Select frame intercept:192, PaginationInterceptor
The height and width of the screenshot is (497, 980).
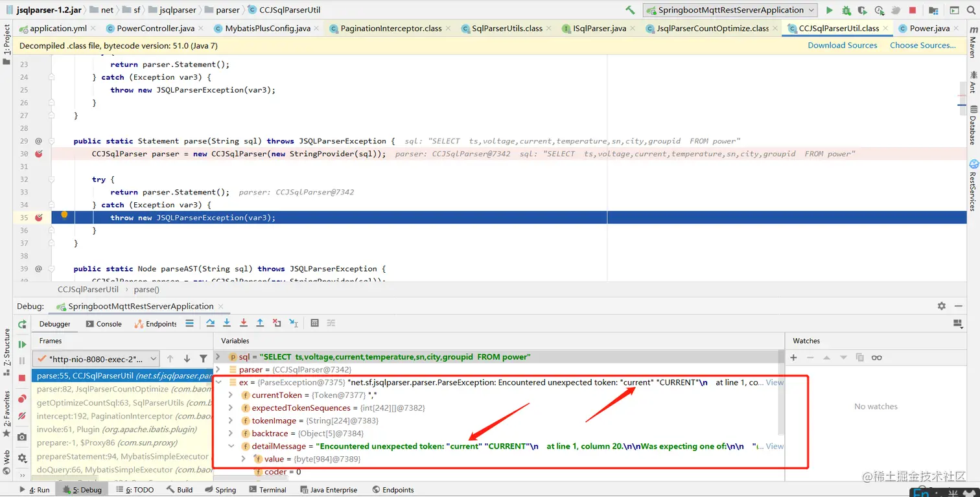pyautogui.click(x=123, y=416)
